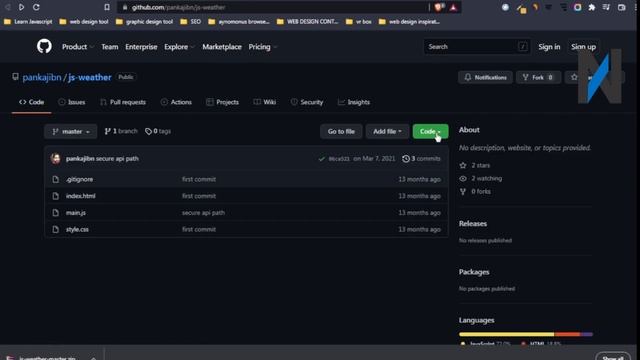Image resolution: width=640 pixels, height=360 pixels.
Task: View the 0 tags link
Action: point(158,131)
